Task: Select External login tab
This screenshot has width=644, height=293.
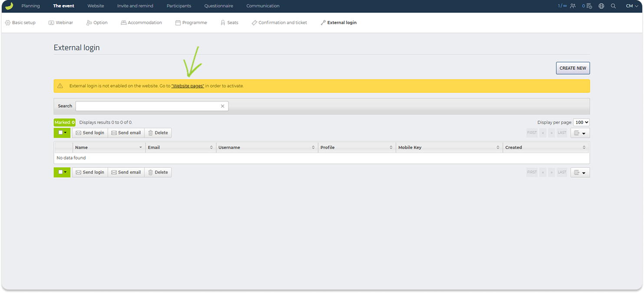Action: [x=338, y=23]
